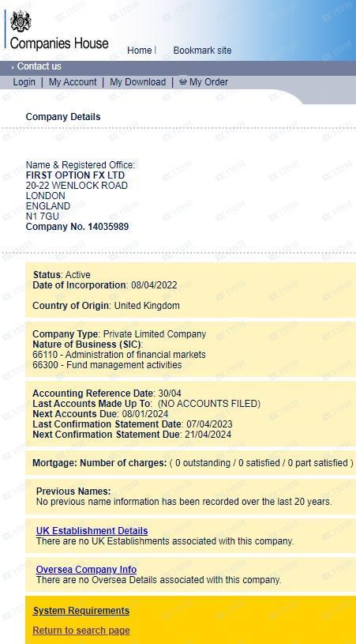Image resolution: width=356 pixels, height=644 pixels.
Task: Open Oversea Company Info link
Action: tap(86, 570)
